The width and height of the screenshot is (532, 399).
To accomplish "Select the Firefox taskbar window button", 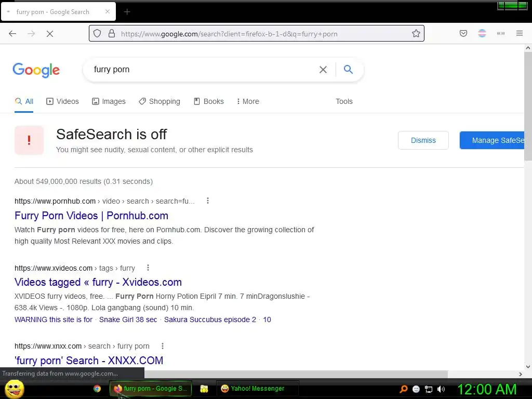I will 151,389.
